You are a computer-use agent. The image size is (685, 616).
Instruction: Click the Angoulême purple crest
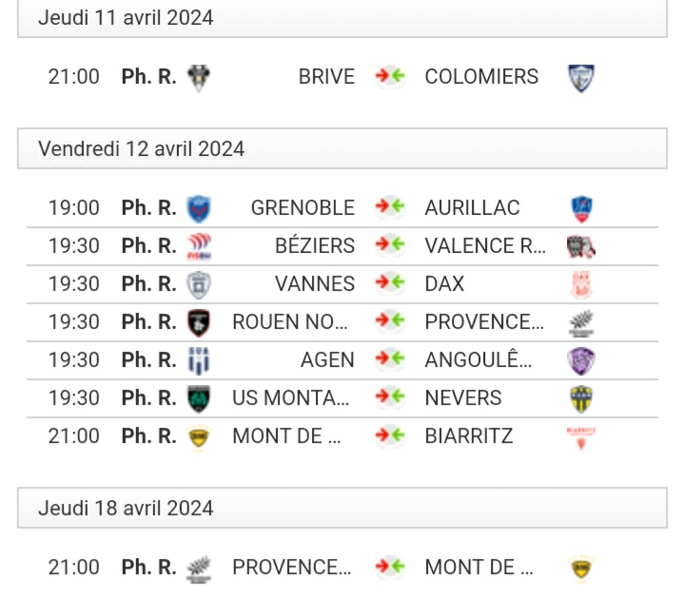(581, 360)
